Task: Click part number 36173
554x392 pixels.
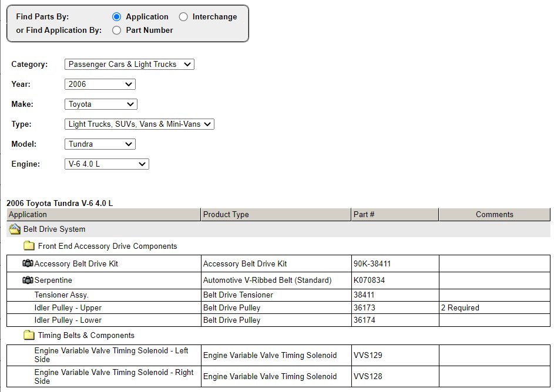Action: pyautogui.click(x=364, y=307)
